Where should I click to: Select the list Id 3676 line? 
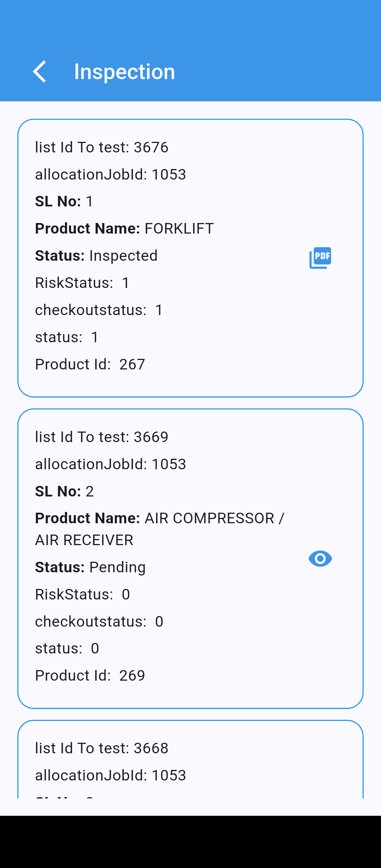(102, 147)
